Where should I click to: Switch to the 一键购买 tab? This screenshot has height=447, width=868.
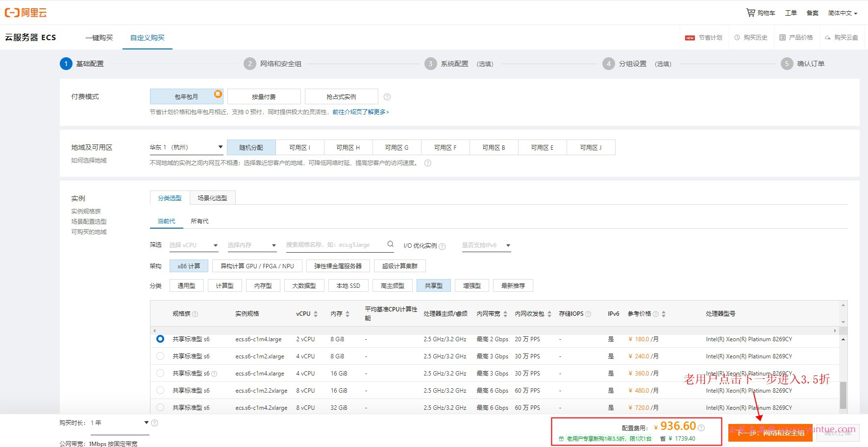tap(99, 38)
